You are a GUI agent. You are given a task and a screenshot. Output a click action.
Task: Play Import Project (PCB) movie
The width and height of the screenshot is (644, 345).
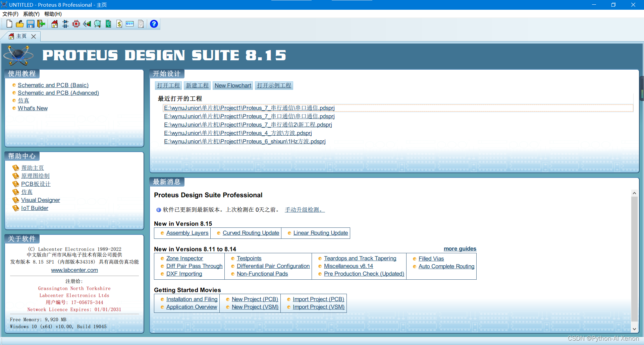pyautogui.click(x=318, y=299)
